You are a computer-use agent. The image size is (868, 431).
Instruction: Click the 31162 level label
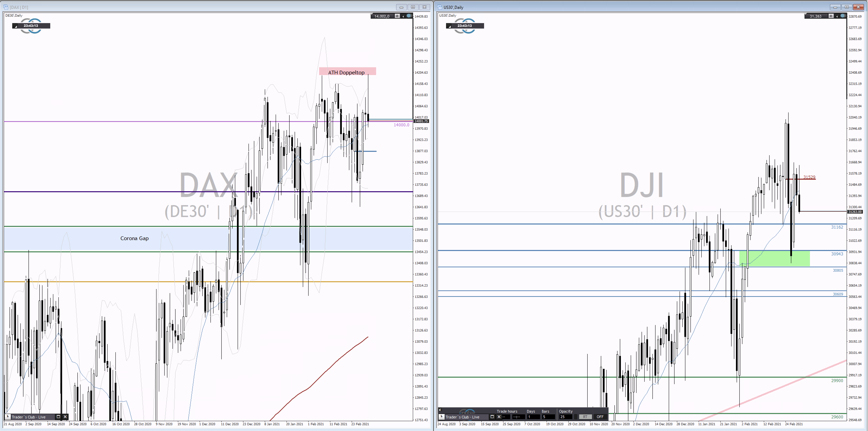point(837,227)
